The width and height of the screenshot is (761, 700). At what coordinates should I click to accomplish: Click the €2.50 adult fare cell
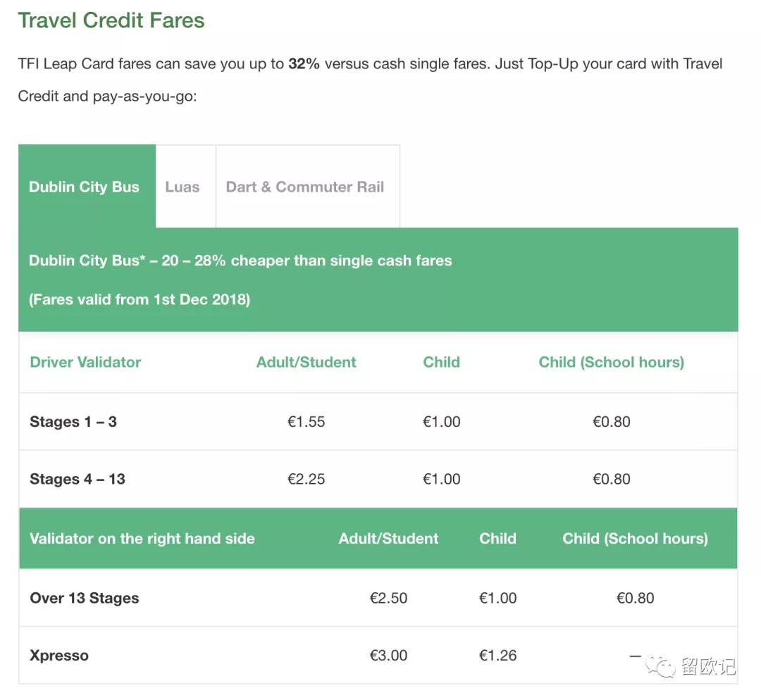pos(389,599)
